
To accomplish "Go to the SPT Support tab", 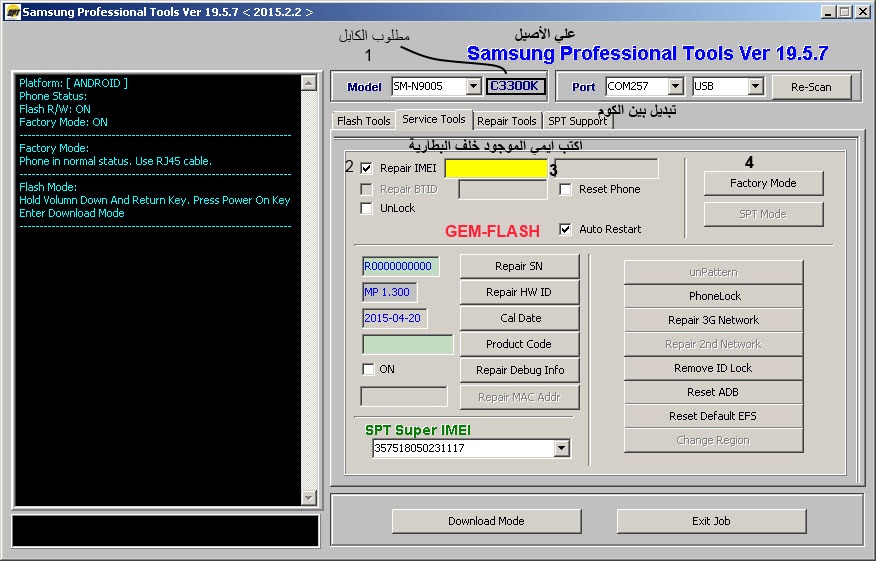I will click(x=578, y=121).
